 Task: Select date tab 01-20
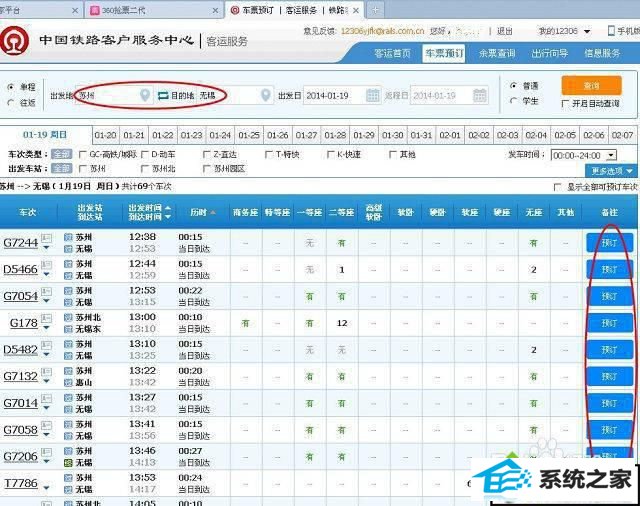[x=105, y=135]
